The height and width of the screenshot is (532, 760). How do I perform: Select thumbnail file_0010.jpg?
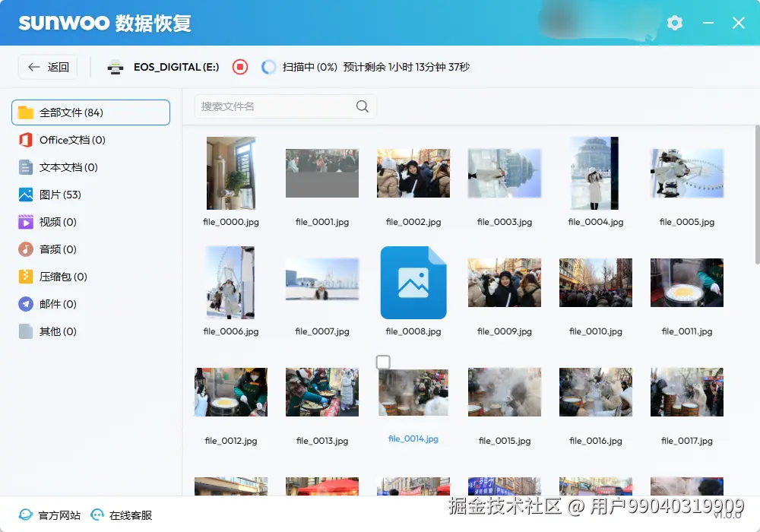596,283
